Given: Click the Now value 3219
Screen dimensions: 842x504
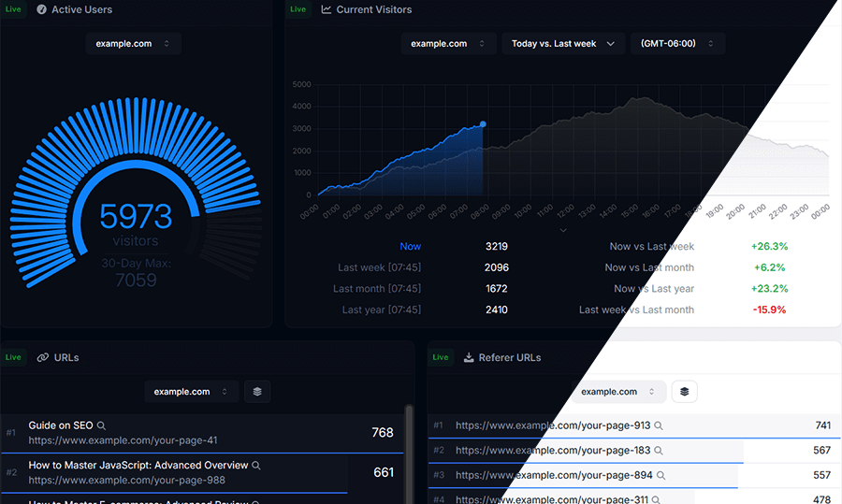Looking at the screenshot, I should pyautogui.click(x=497, y=246).
